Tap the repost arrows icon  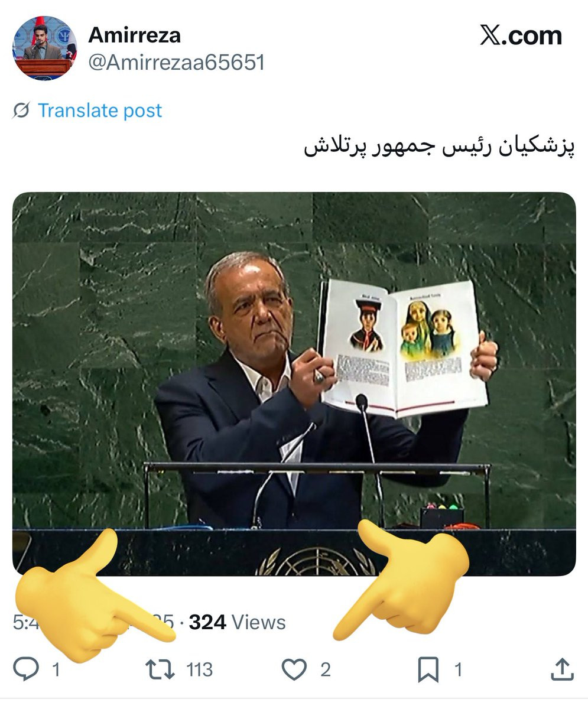coord(160,669)
